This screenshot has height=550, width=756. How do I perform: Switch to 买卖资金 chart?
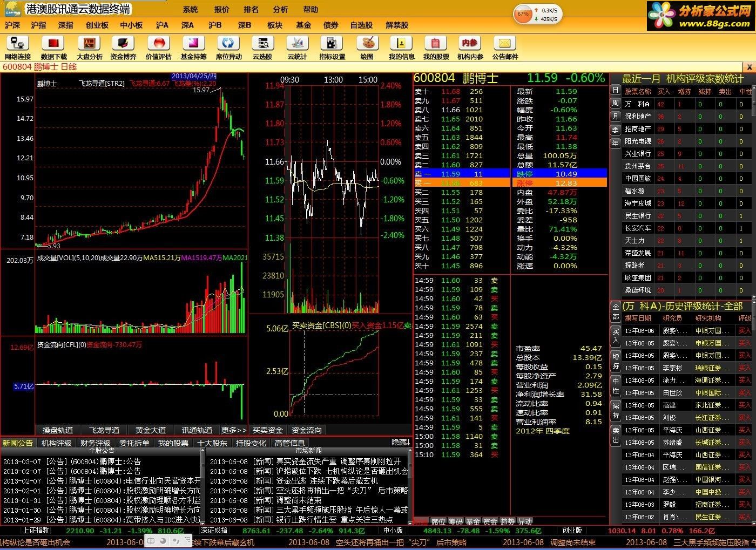coord(268,430)
